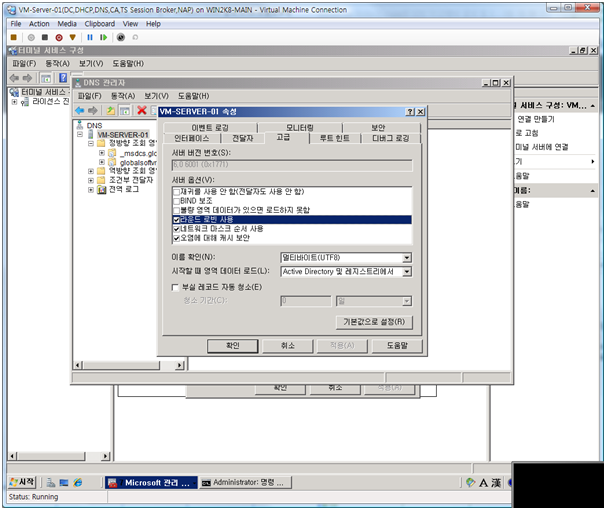Viewport: 606px width, 510px height.
Task: Pause the virtual machine
Action: click(90, 37)
